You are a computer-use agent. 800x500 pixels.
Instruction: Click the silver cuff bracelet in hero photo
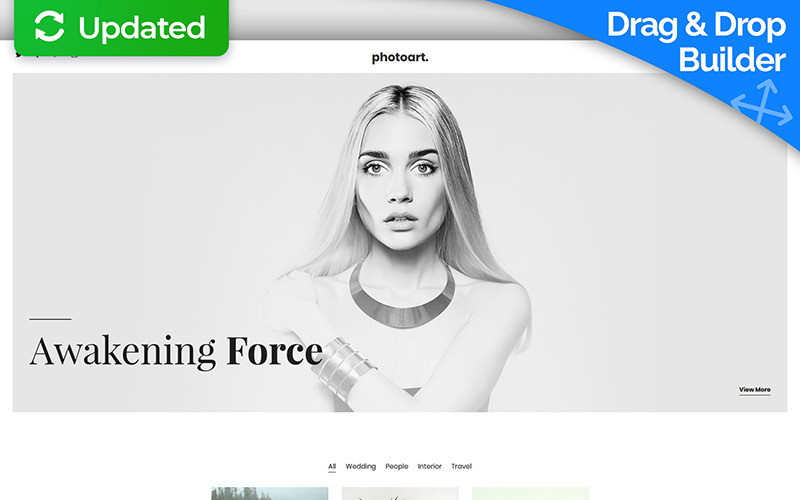point(341,364)
